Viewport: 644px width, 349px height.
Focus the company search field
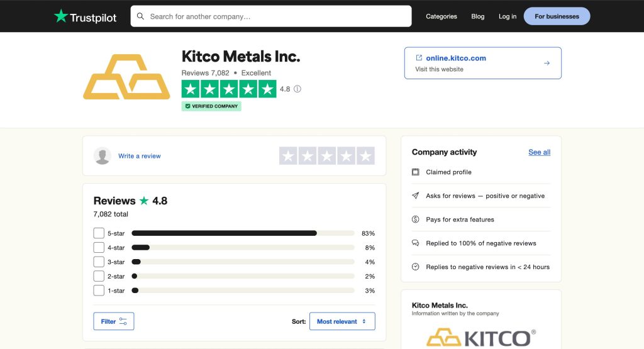click(x=277, y=16)
